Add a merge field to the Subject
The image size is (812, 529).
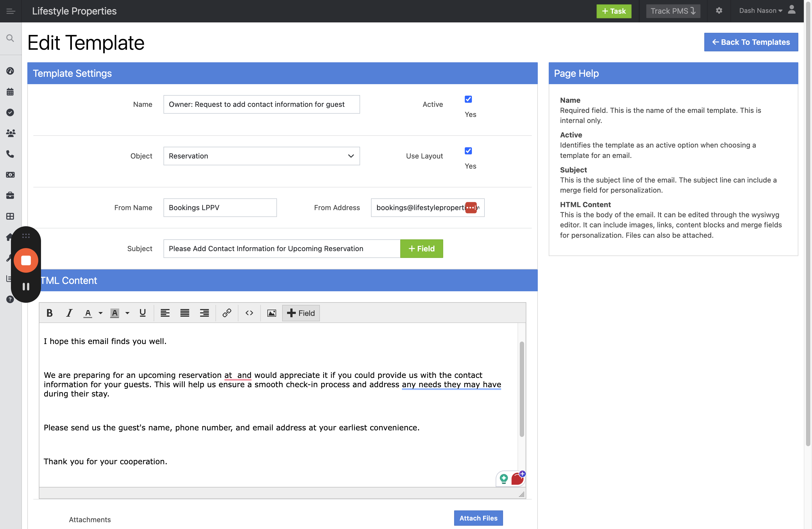click(x=422, y=249)
